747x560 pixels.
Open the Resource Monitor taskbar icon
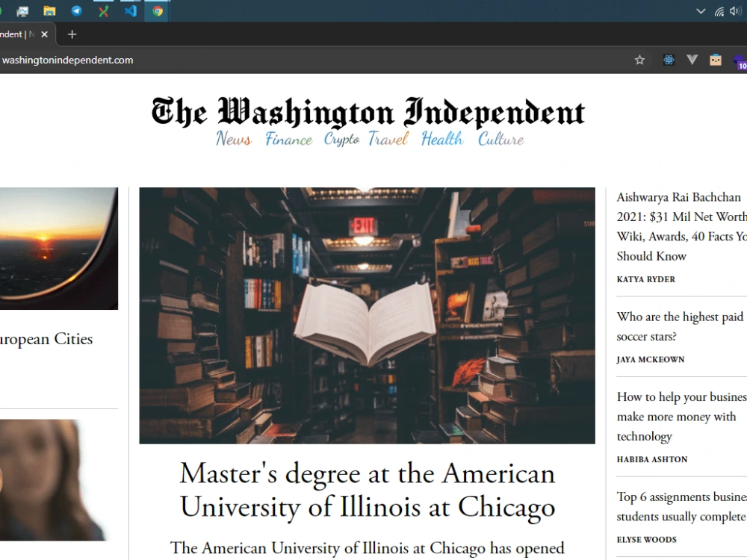tap(22, 11)
